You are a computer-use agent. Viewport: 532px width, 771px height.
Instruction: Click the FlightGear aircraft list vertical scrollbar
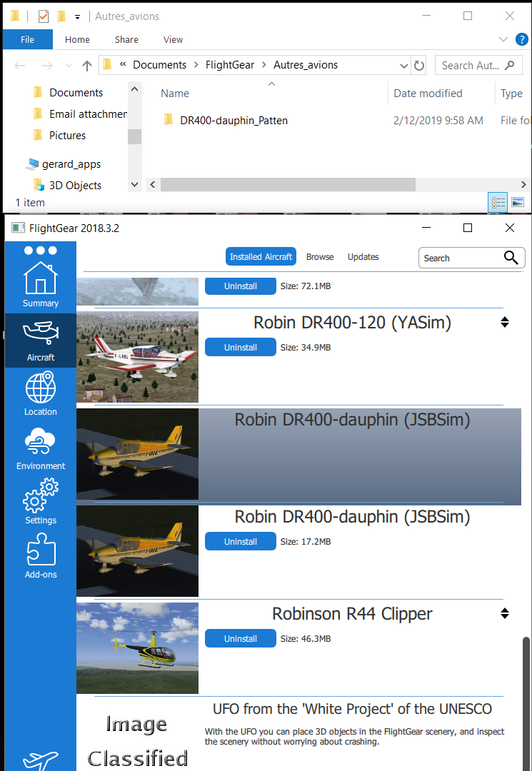pos(526,703)
